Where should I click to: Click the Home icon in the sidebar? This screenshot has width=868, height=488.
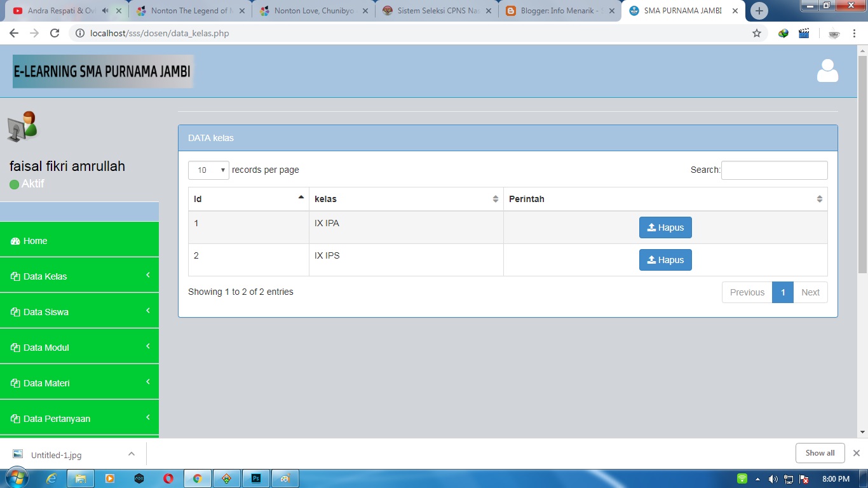[x=15, y=241]
